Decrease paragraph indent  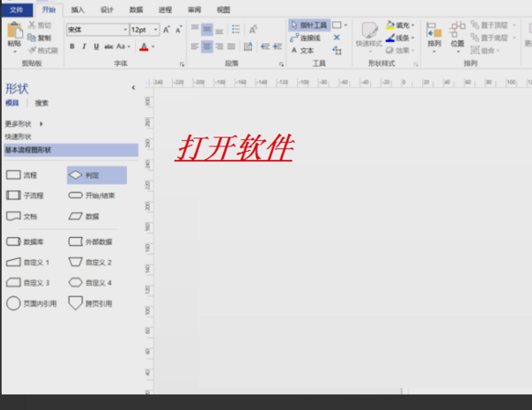265,46
